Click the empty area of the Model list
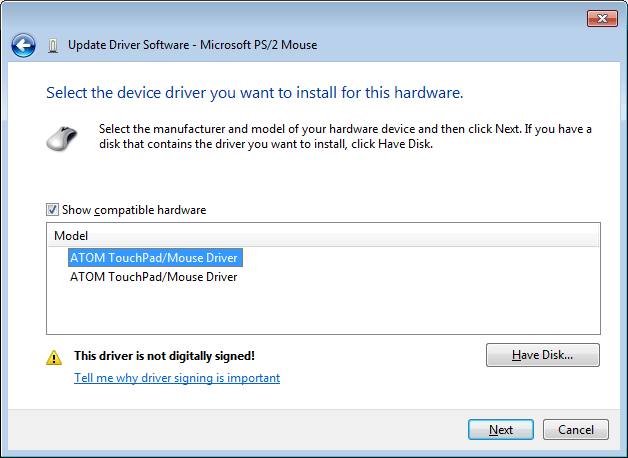This screenshot has height=458, width=628. (323, 310)
